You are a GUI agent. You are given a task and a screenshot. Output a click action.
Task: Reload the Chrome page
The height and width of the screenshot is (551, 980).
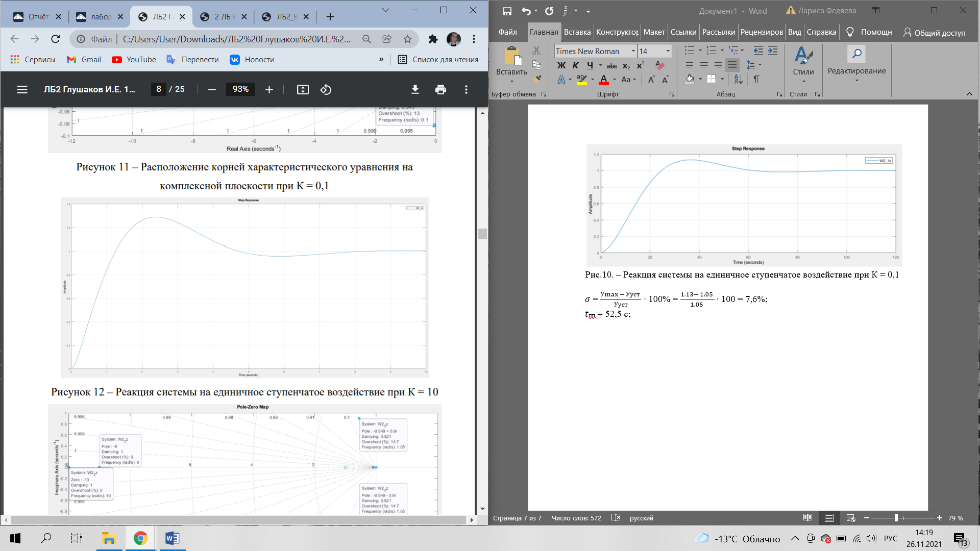pyautogui.click(x=56, y=39)
